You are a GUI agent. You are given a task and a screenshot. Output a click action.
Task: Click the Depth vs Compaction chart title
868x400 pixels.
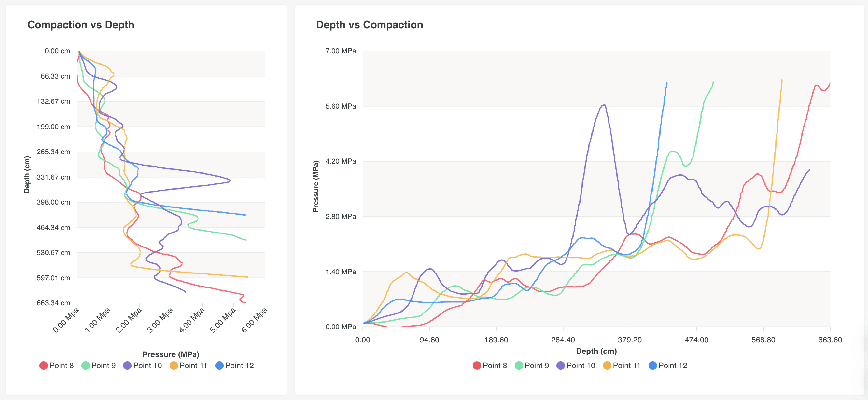coord(369,25)
